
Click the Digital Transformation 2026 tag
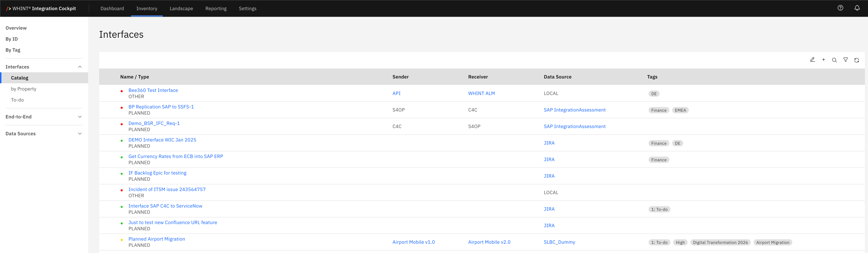point(720,242)
